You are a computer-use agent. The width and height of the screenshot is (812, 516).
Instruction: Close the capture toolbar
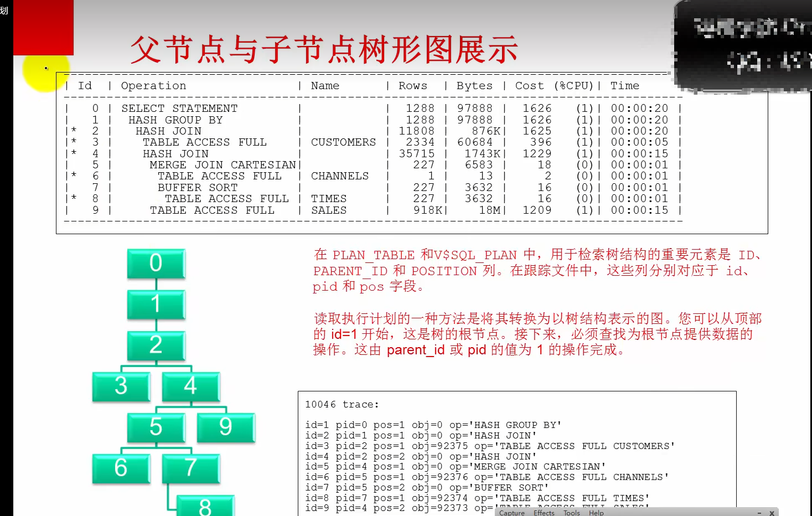coord(772,513)
